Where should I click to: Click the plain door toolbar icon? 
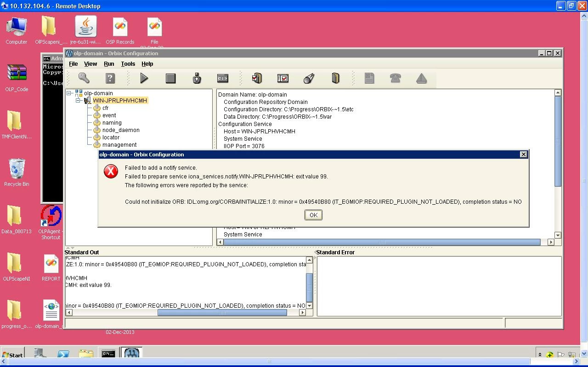tap(335, 78)
